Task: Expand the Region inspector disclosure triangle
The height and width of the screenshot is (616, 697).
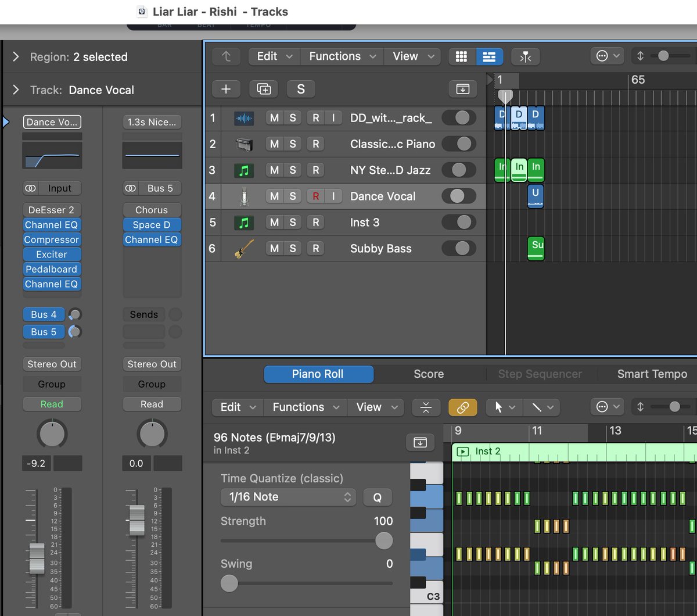Action: click(16, 57)
